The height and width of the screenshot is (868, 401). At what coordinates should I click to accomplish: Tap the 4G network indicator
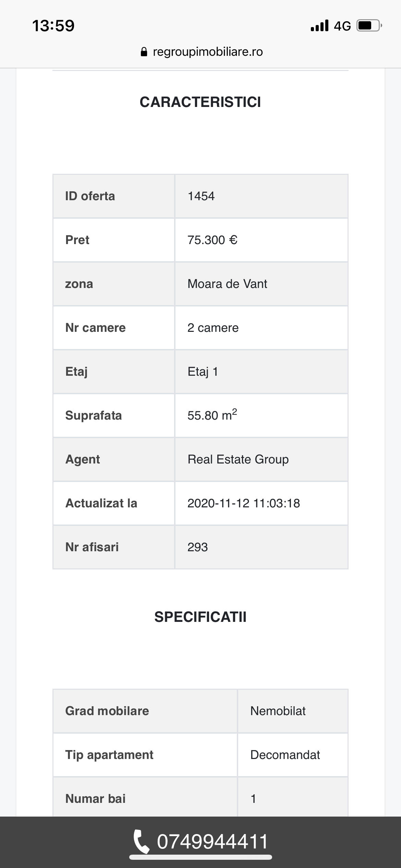[342, 26]
